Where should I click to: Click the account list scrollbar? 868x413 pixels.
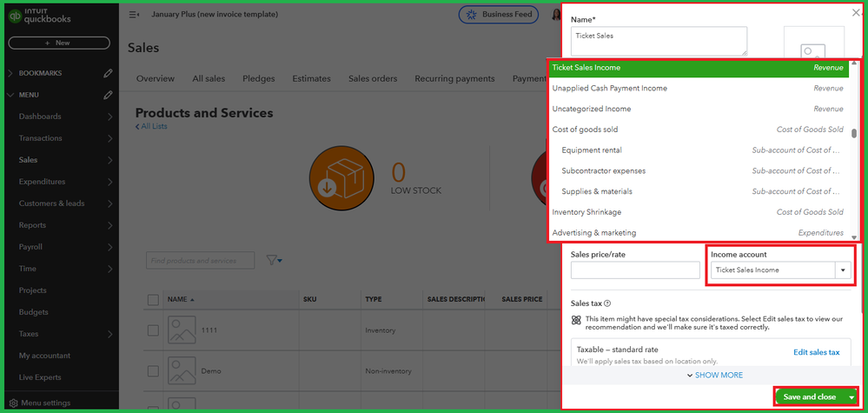pyautogui.click(x=854, y=134)
